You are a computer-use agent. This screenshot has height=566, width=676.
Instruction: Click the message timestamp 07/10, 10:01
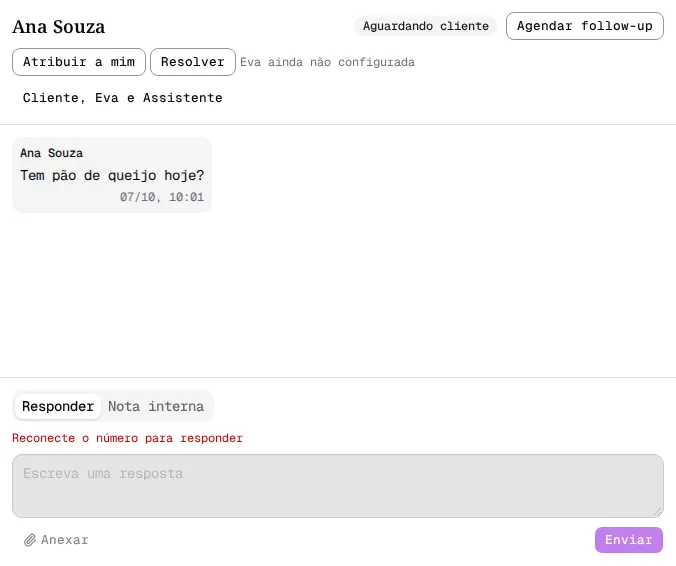coord(162,197)
